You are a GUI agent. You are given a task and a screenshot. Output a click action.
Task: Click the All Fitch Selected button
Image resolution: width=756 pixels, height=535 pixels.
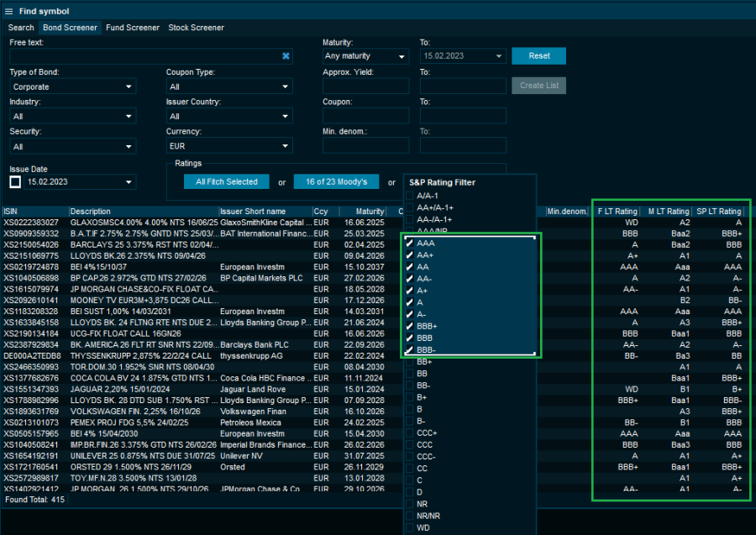tap(226, 181)
